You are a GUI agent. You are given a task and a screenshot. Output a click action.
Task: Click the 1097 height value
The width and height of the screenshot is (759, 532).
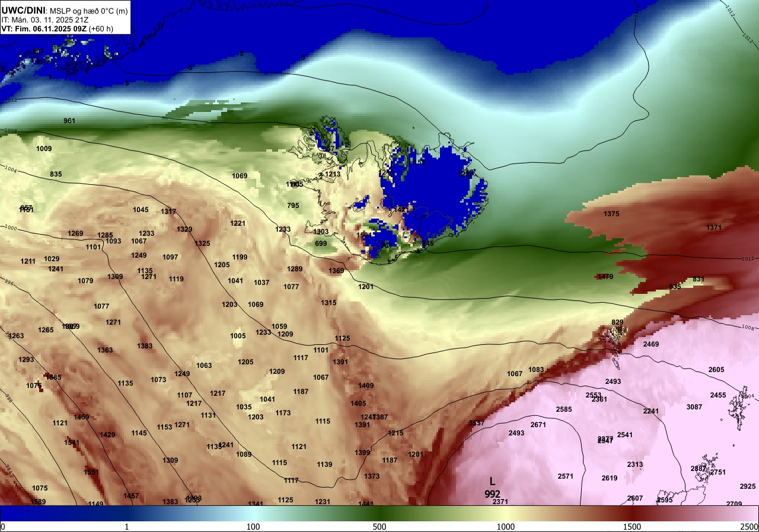click(x=170, y=257)
